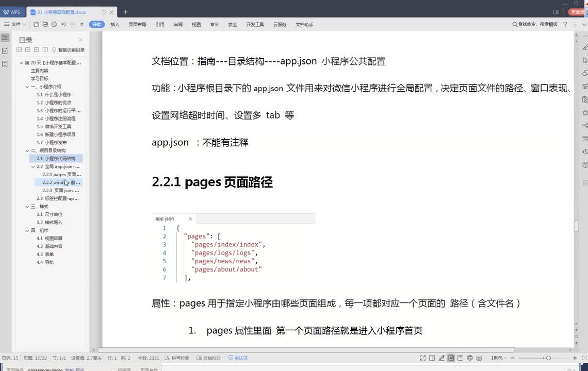588x371 pixels.
Task: Go to outline item 2.1 小程序代码结构
Action: [56, 159]
